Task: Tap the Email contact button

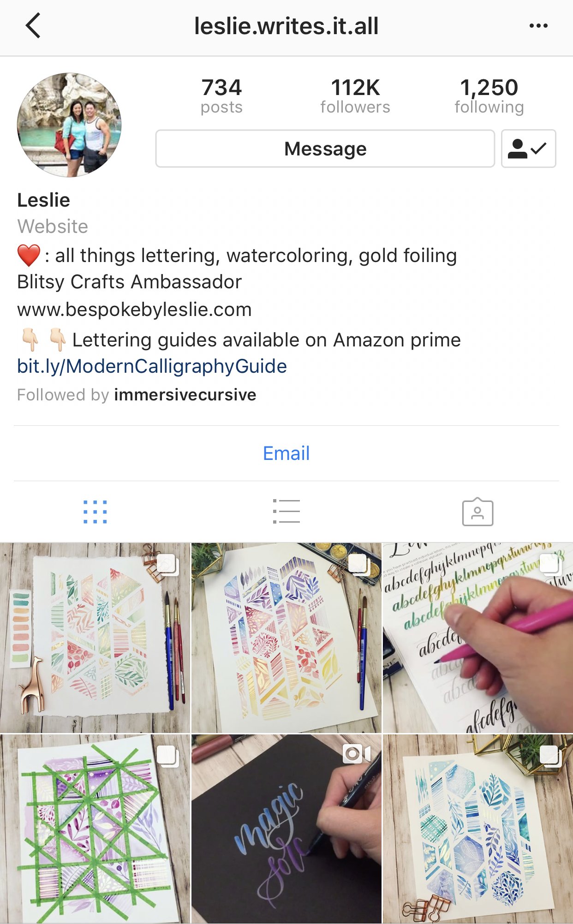Action: tap(286, 453)
